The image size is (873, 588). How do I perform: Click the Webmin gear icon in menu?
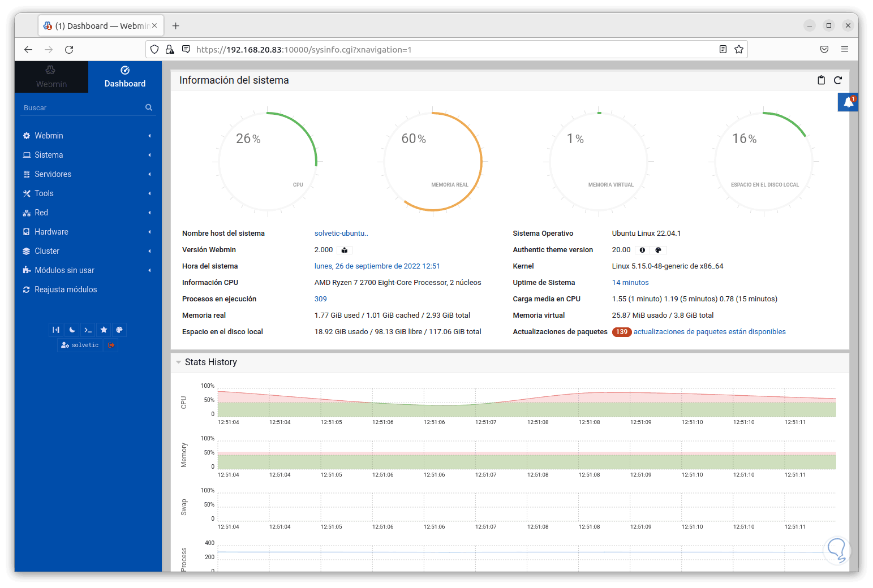[x=27, y=136]
